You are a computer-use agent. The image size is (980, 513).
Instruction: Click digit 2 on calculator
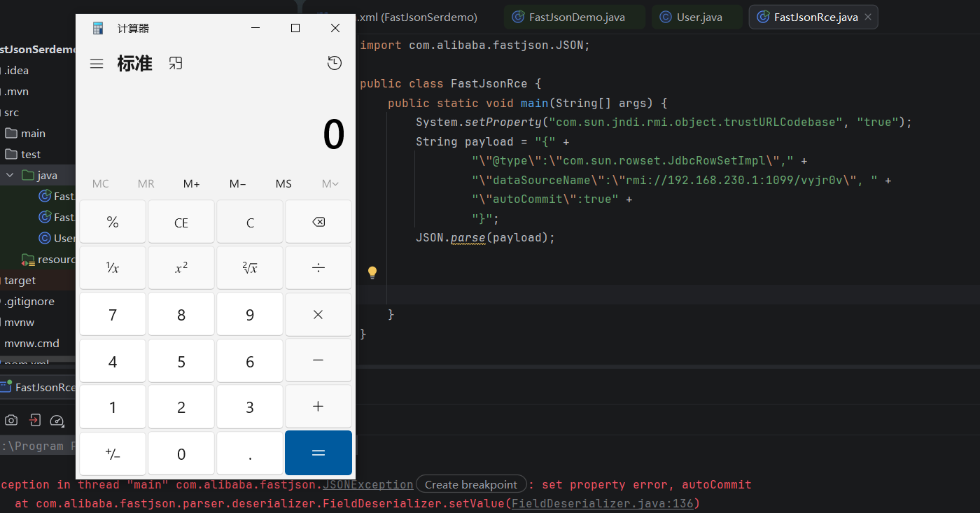[181, 407]
